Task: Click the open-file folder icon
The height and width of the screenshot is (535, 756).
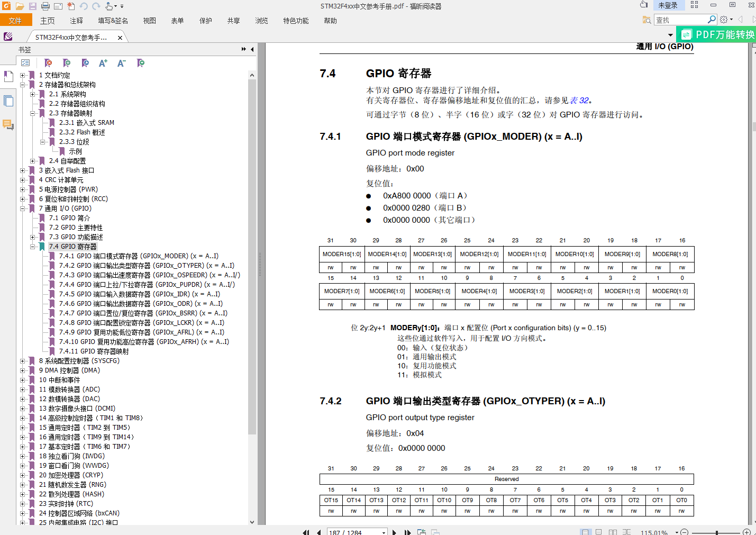Action: [20, 6]
